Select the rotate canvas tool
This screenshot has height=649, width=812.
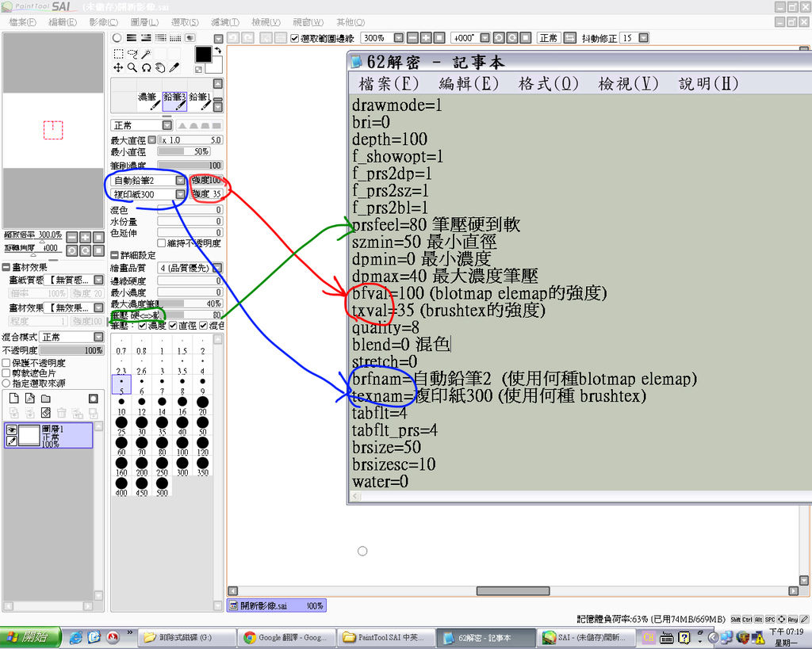(x=147, y=68)
